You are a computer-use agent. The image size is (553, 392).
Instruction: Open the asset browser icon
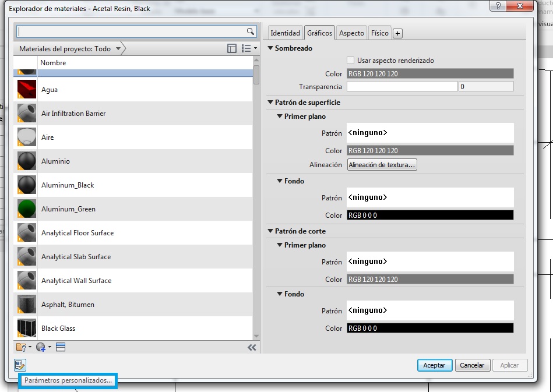click(61, 347)
